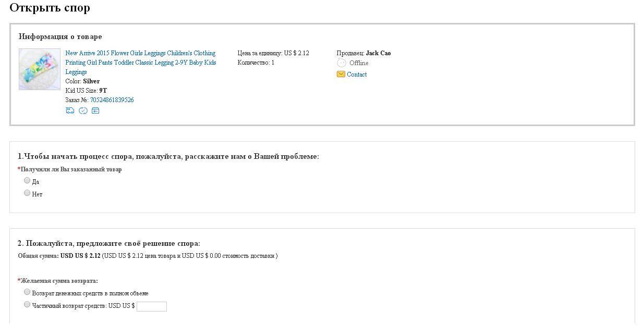The width and height of the screenshot is (644, 336).
Task: Click the 'Открыть спор' page heading
Action: pyautogui.click(x=50, y=8)
